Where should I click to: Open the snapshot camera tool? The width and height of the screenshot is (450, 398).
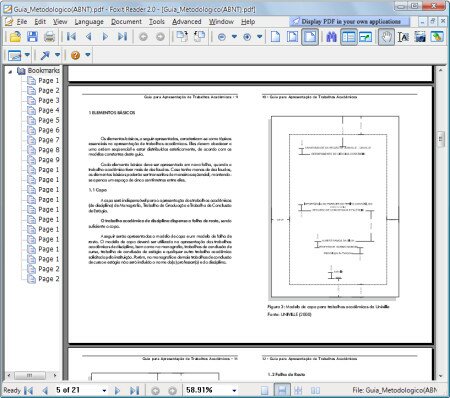click(420, 37)
